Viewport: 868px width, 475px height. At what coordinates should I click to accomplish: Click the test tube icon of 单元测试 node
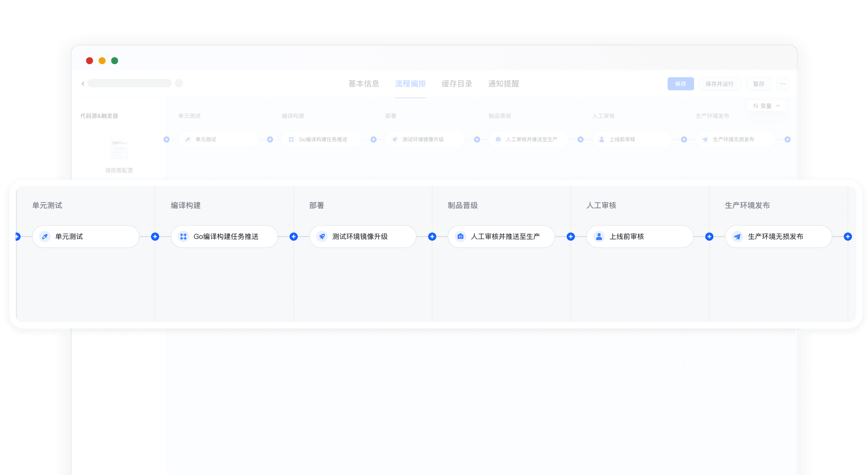(45, 237)
